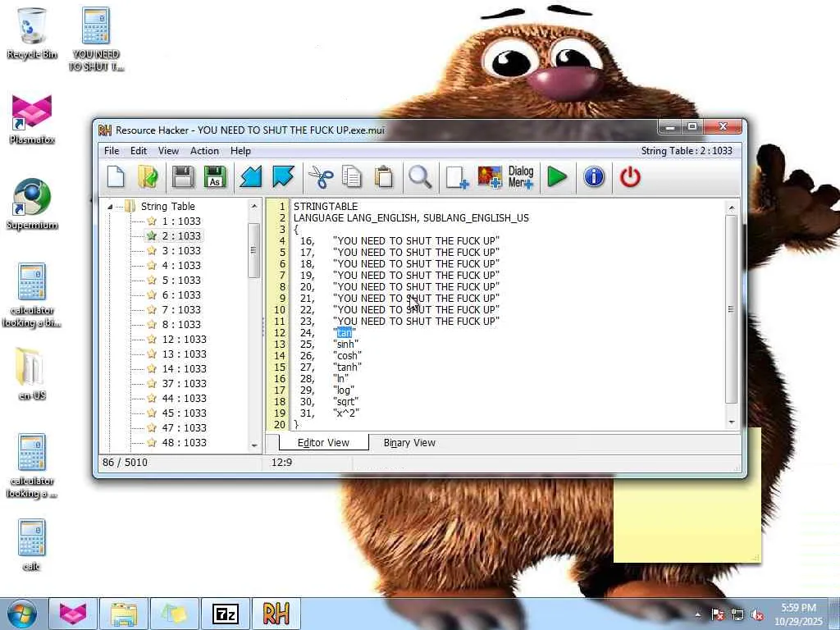Add a new blank resource
Viewport: 840px width, 630px height.
click(x=457, y=177)
